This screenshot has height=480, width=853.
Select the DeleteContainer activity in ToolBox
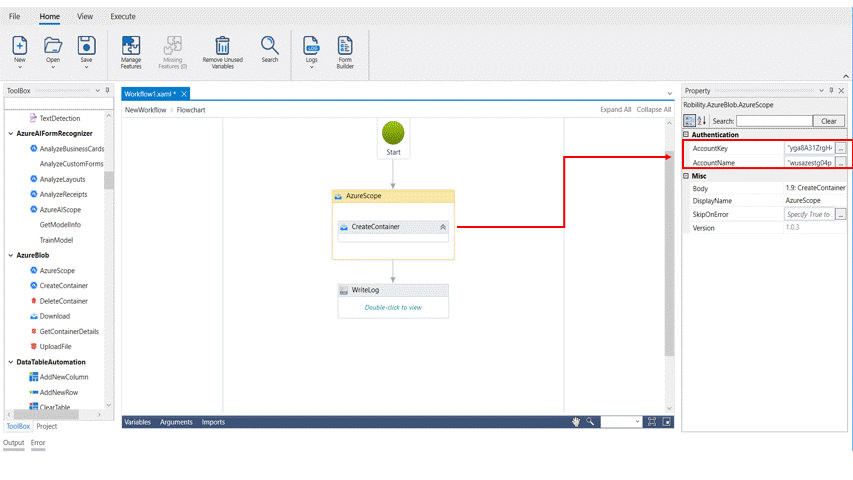(x=63, y=301)
